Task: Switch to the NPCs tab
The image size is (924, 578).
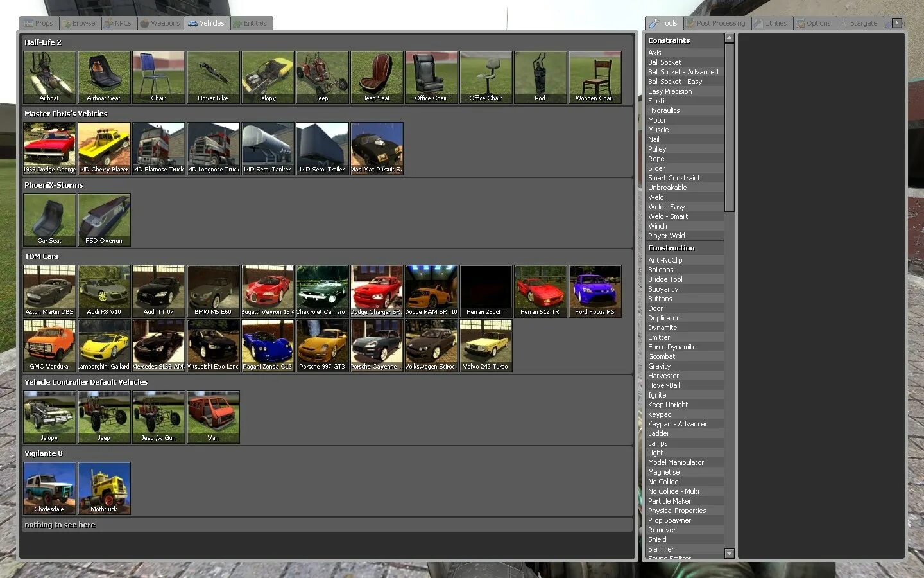Action: (x=118, y=23)
